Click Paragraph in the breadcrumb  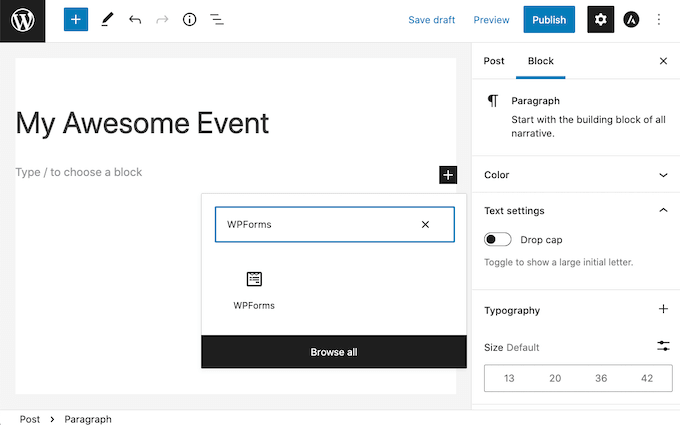(x=88, y=419)
